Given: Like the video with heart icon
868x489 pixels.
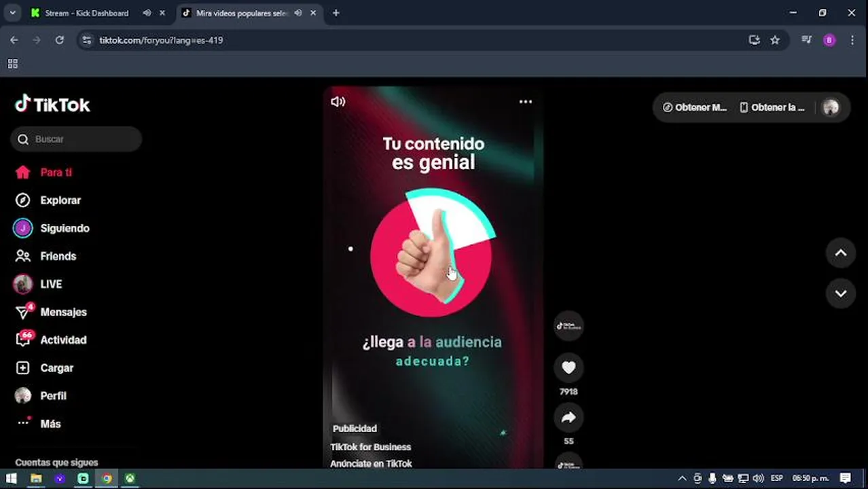Looking at the screenshot, I should (x=568, y=367).
